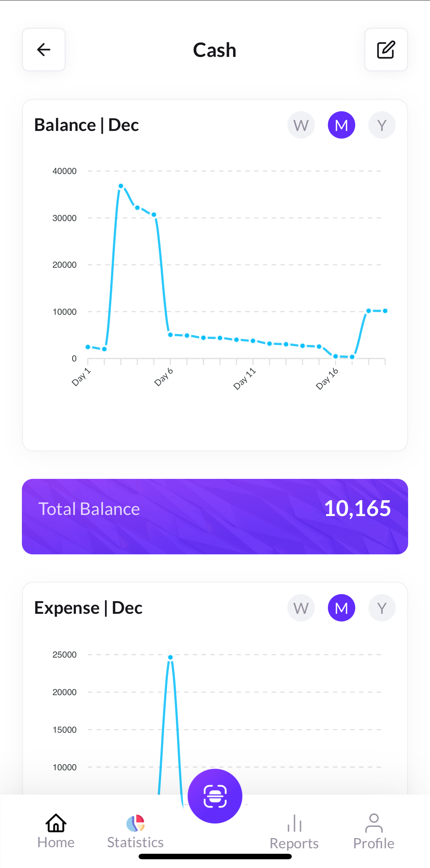Tap the peak point on Balance chart
The height and width of the screenshot is (868, 430).
(x=121, y=186)
